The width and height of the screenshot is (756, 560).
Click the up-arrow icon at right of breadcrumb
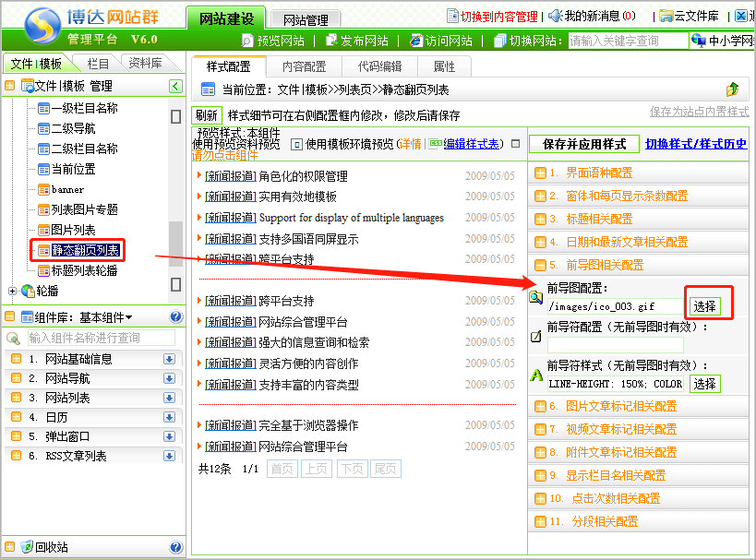click(732, 89)
